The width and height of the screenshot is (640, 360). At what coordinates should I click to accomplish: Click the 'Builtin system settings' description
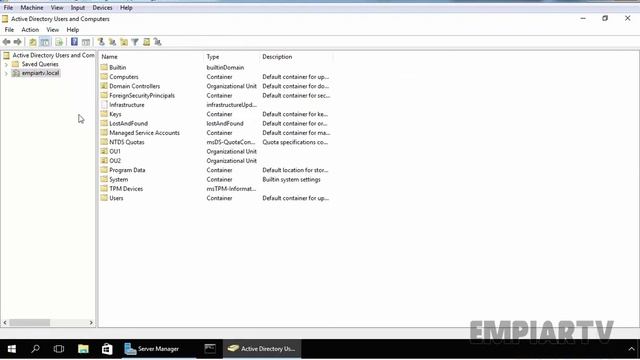291,180
